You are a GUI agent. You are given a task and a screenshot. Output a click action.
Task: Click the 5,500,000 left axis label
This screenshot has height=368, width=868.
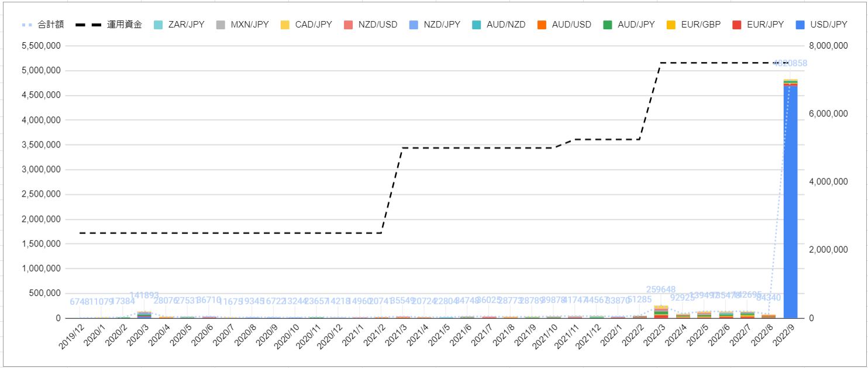40,46
